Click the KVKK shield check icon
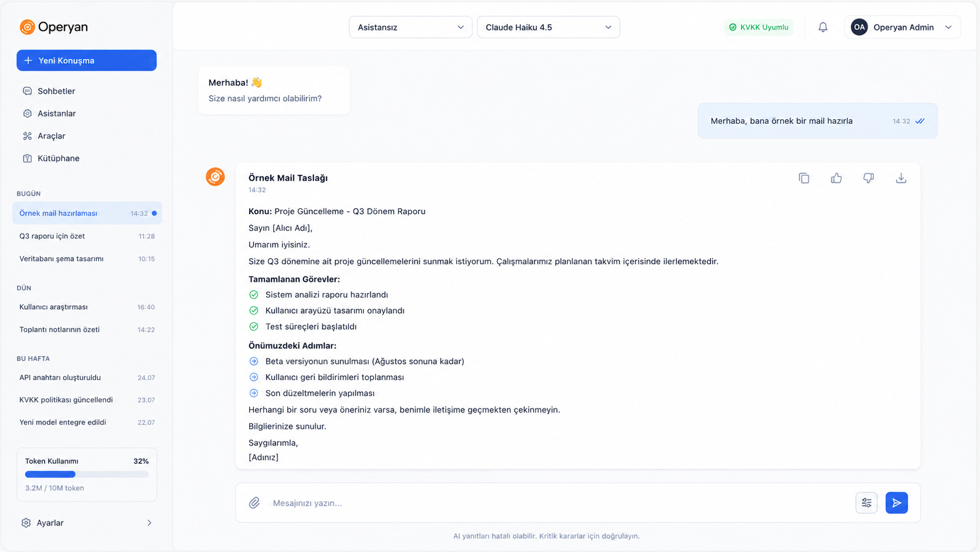This screenshot has height=552, width=980. coord(733,27)
